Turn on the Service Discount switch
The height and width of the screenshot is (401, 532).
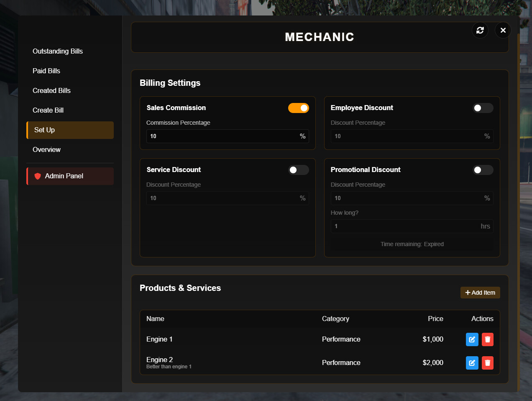point(298,170)
